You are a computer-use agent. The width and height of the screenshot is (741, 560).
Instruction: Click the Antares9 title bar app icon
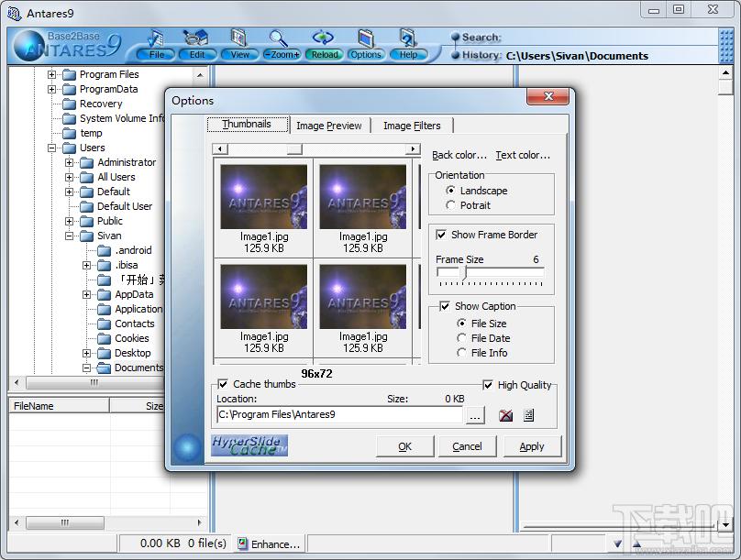pyautogui.click(x=14, y=13)
